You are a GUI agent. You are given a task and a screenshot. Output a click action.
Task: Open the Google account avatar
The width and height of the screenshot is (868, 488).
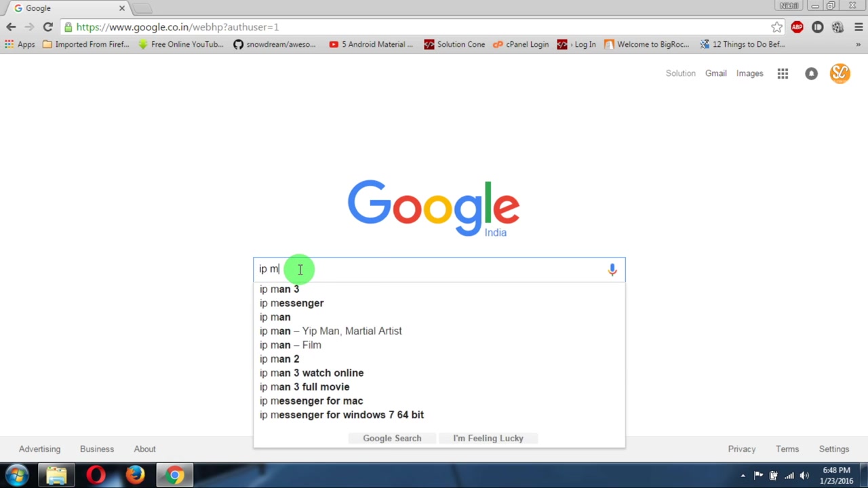tap(840, 73)
